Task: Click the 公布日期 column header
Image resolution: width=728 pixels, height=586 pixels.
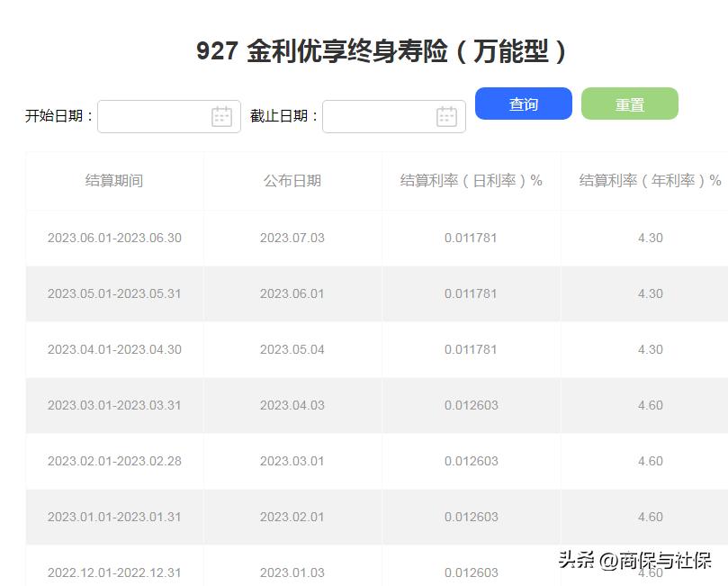Action: (x=292, y=180)
